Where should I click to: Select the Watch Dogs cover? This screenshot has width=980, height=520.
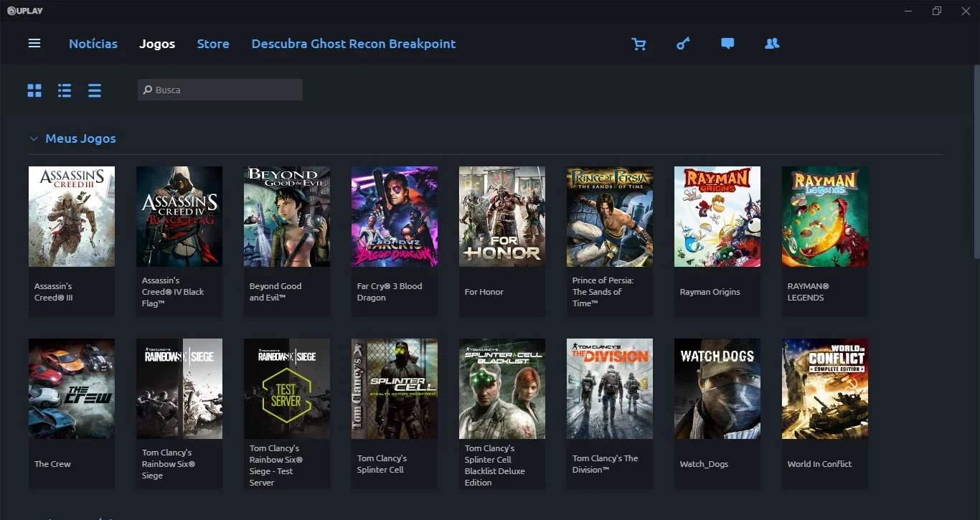coord(717,389)
